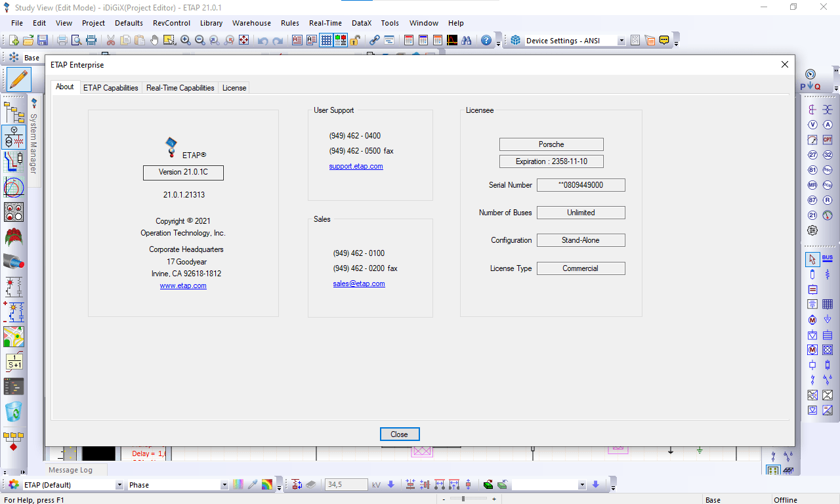The width and height of the screenshot is (840, 504).
Task: Click the Zoom to Fit arrows icon
Action: (x=243, y=41)
